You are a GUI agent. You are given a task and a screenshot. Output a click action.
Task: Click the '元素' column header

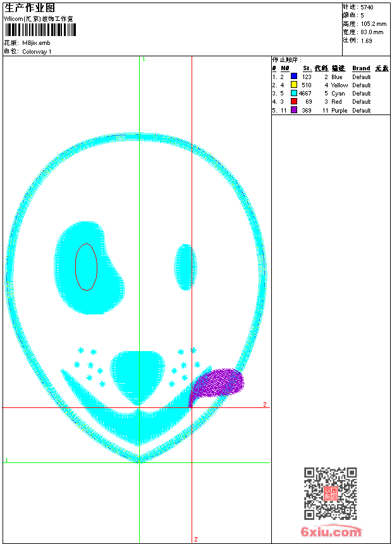pos(382,68)
